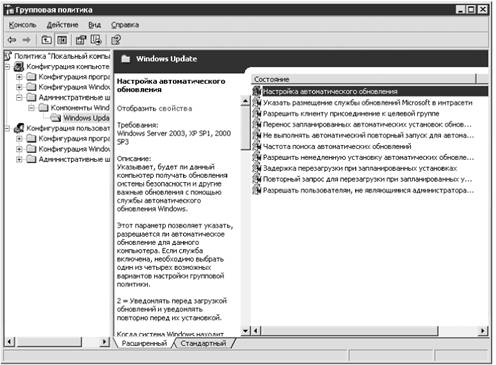
Task: Click the Состояние column header
Action: point(364,79)
